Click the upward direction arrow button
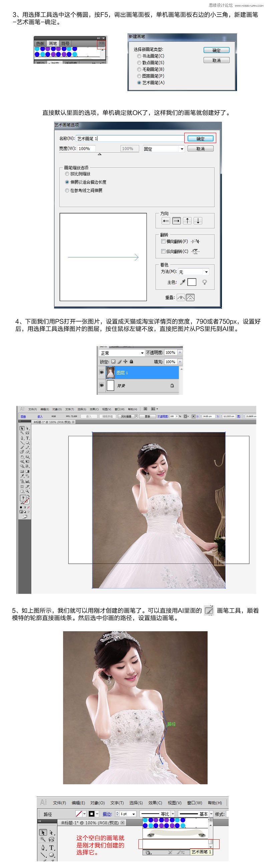267x868 pixels. (187, 221)
